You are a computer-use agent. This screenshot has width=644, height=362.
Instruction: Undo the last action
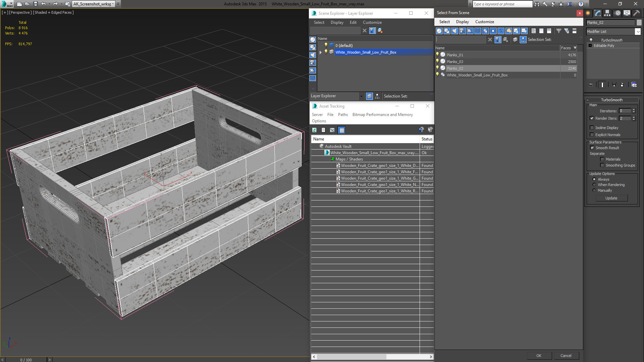tap(44, 4)
